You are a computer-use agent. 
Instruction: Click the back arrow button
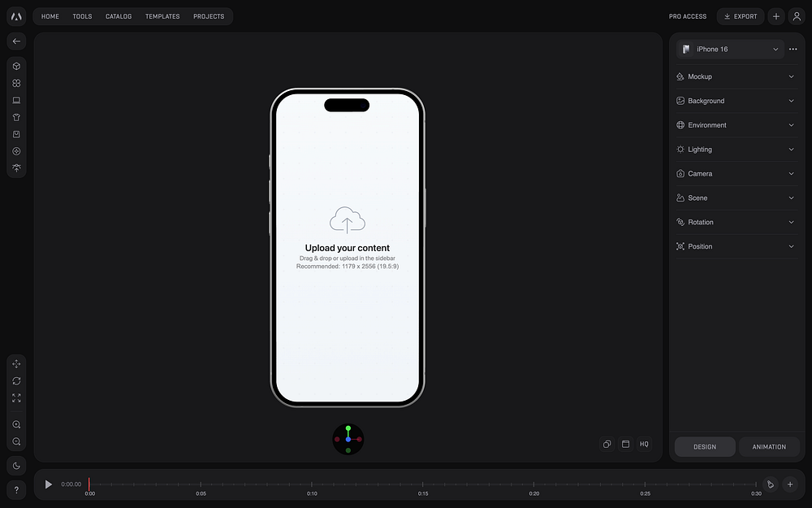coord(16,41)
